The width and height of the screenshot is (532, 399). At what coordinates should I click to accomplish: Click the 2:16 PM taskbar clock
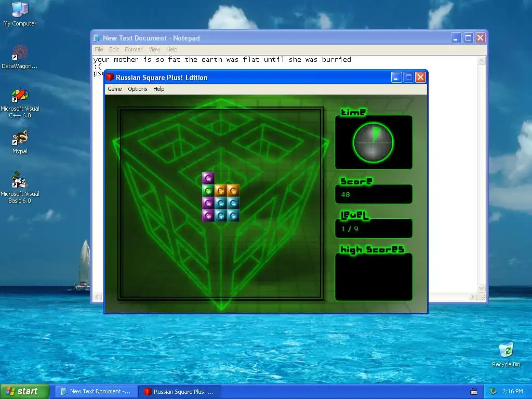pos(513,392)
